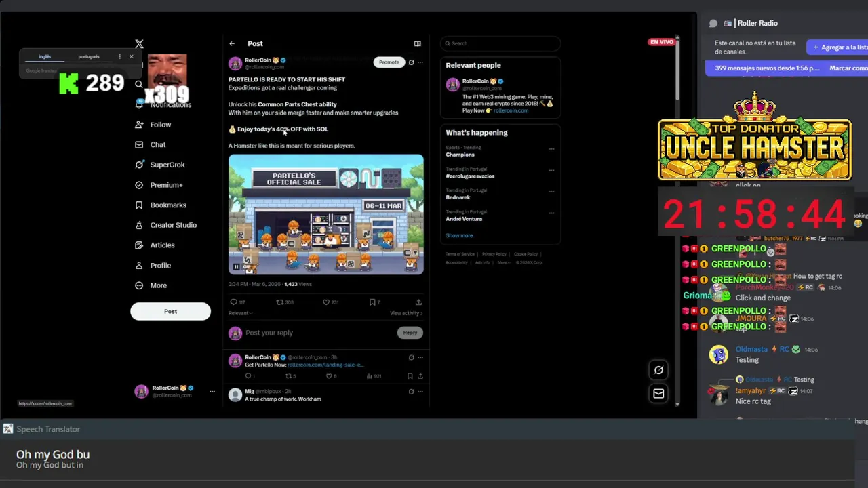Open the Terms of Service footer link

460,254
